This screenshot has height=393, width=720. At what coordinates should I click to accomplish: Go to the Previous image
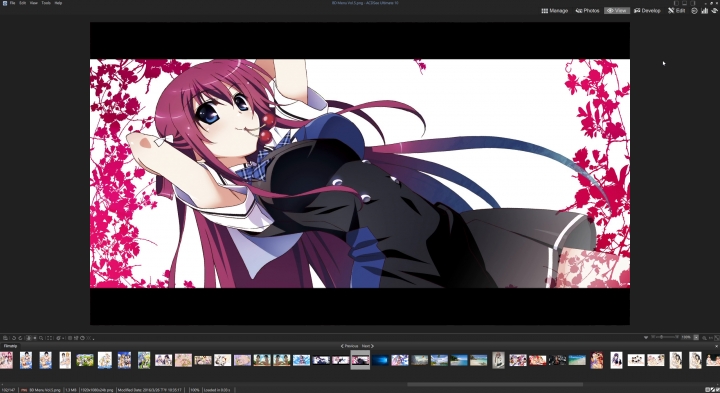pos(349,346)
